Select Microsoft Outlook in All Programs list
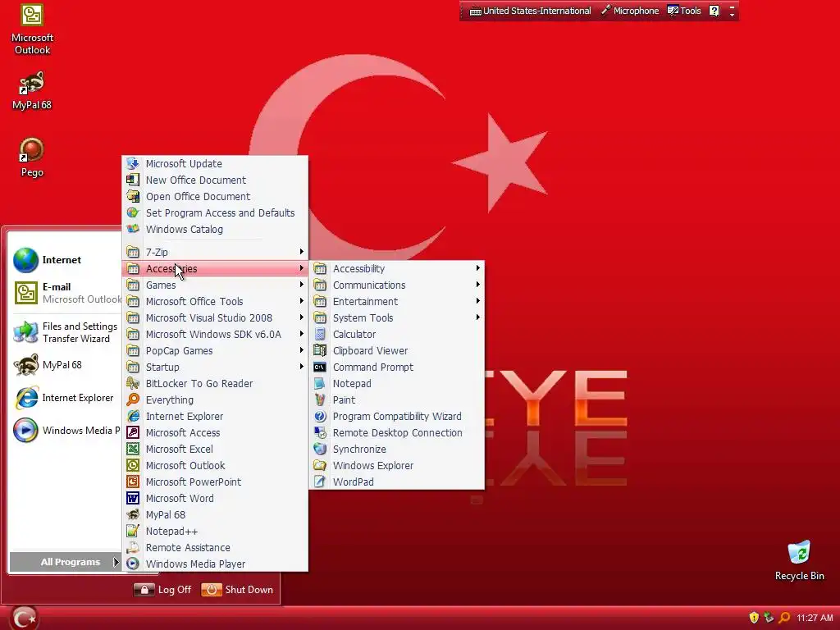Image resolution: width=840 pixels, height=630 pixels. point(215,466)
